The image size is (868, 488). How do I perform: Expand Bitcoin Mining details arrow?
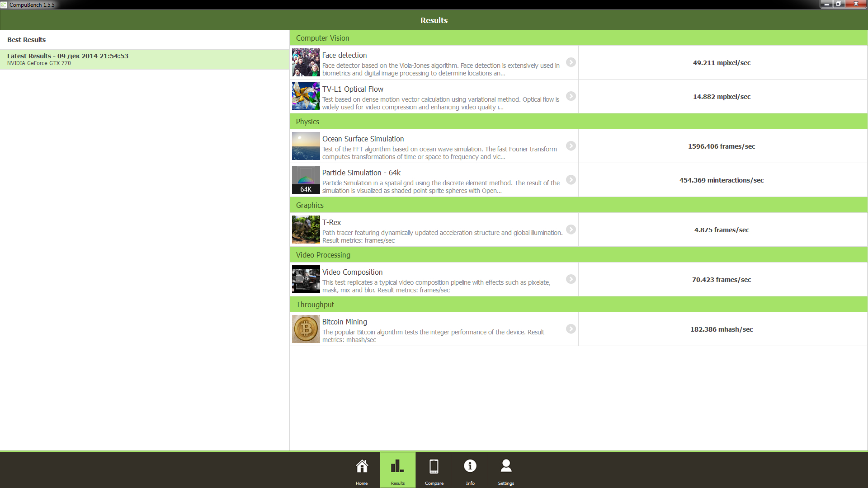tap(571, 329)
